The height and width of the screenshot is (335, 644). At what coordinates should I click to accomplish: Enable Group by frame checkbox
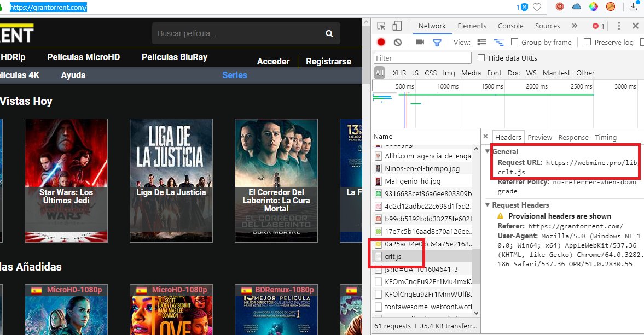[x=514, y=42]
